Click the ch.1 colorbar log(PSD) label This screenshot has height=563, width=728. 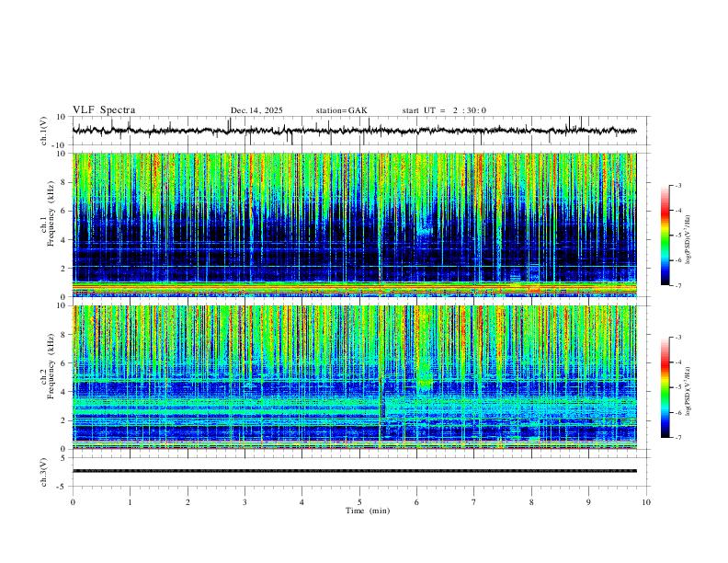[688, 240]
